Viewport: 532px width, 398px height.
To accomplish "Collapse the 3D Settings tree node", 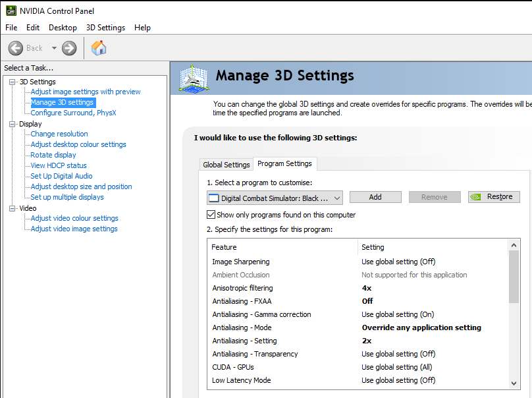I will pyautogui.click(x=13, y=82).
